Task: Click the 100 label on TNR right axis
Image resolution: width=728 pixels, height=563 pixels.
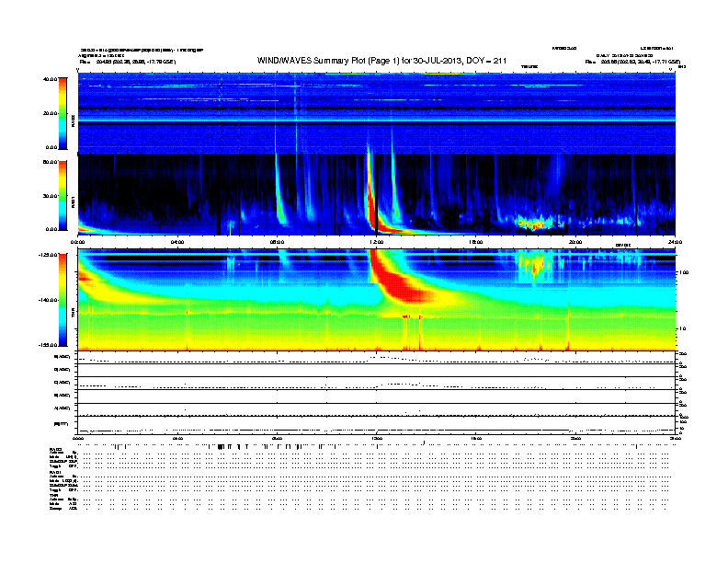Action: (684, 272)
